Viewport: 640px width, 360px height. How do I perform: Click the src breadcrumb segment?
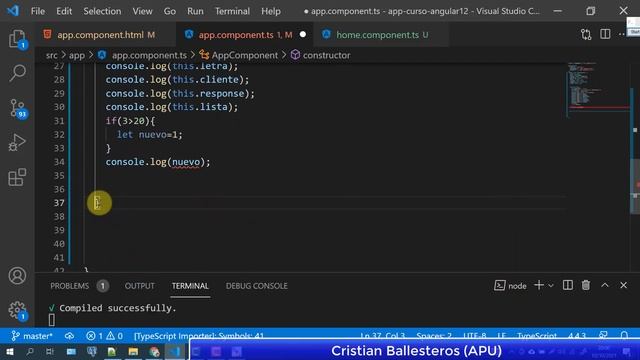(51, 55)
